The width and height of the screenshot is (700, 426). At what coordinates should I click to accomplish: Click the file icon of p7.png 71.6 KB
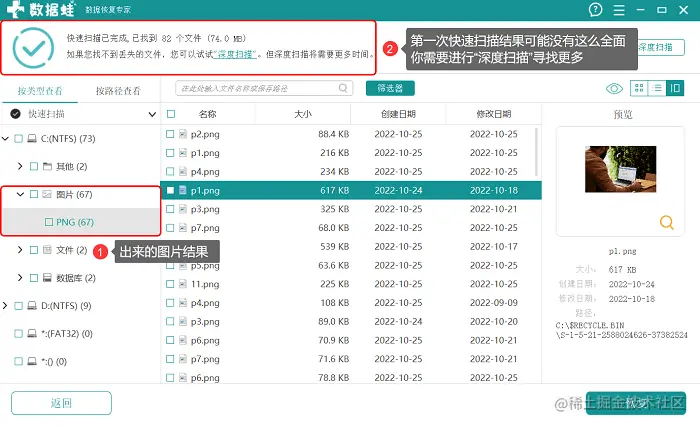click(x=183, y=359)
